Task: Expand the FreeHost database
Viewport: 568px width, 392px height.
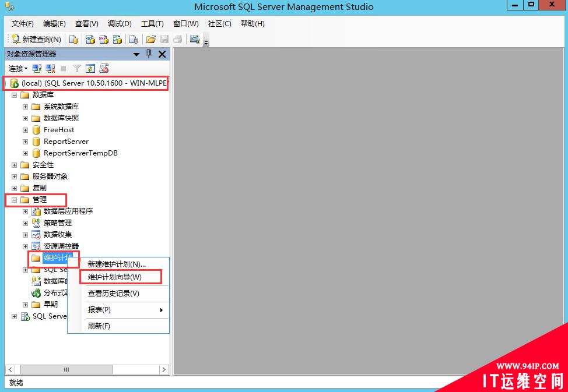Action: click(25, 130)
